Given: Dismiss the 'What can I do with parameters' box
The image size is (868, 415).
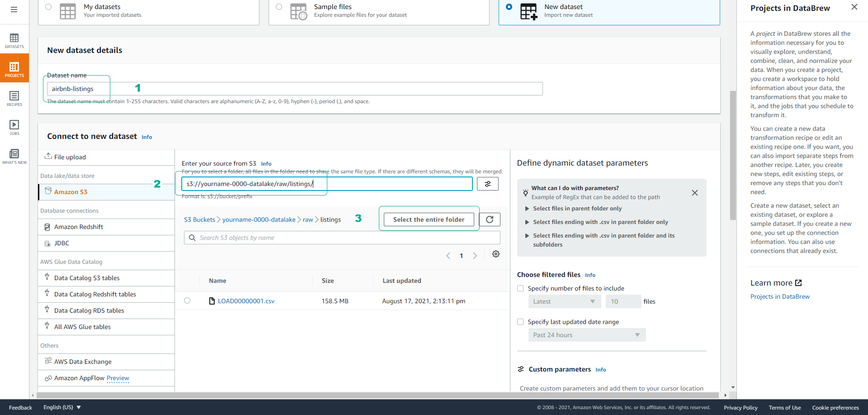Looking at the screenshot, I should coord(695,193).
